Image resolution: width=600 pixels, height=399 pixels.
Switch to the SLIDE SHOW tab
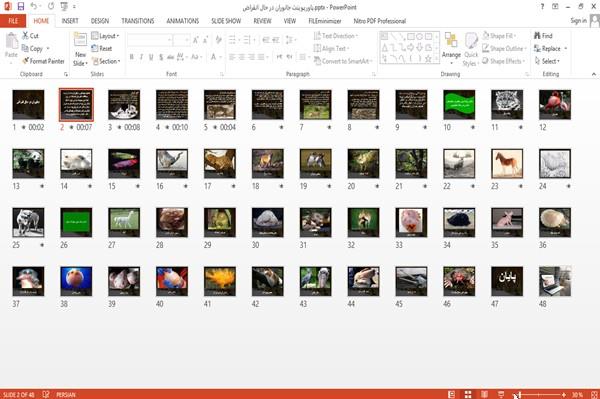[x=226, y=21]
